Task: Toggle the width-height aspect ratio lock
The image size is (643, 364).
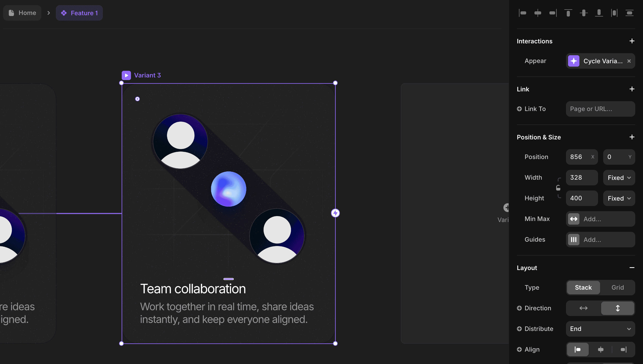Action: coord(558,188)
